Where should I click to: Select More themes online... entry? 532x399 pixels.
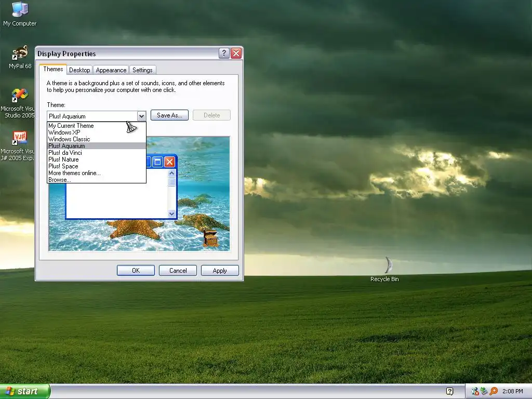pos(97,173)
